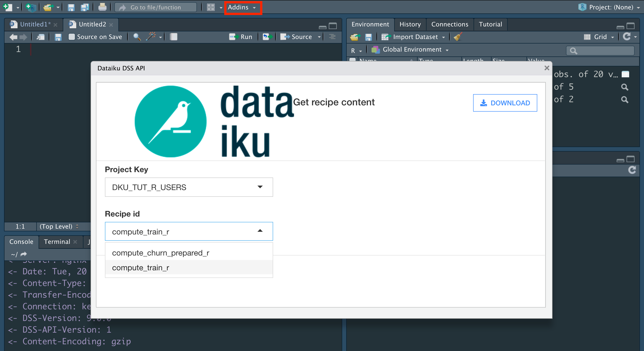Toggle the Source on Save checkbox

pos(72,37)
